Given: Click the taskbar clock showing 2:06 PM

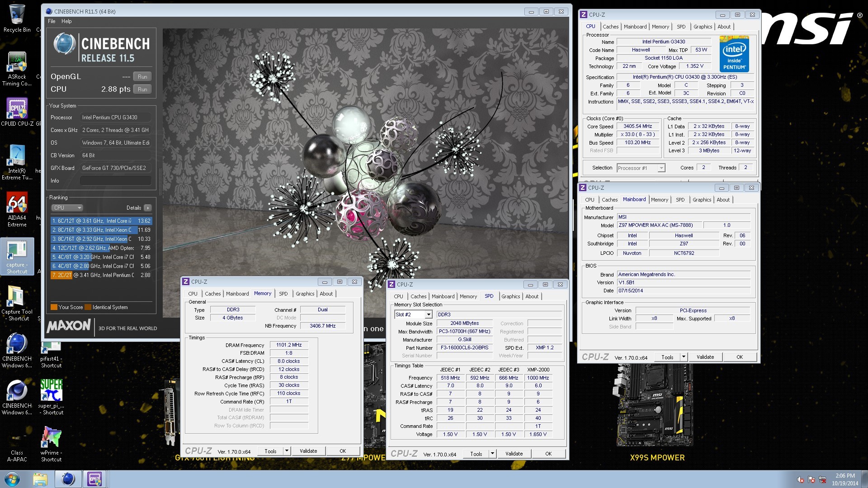Looking at the screenshot, I should point(845,479).
